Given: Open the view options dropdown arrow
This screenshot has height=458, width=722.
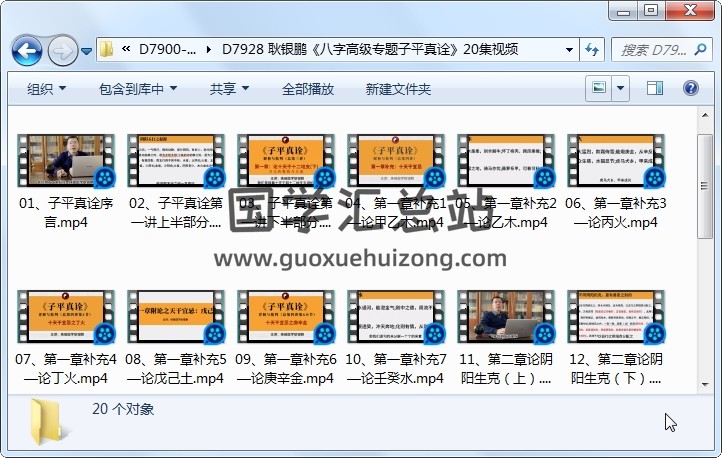Looking at the screenshot, I should coord(621,88).
